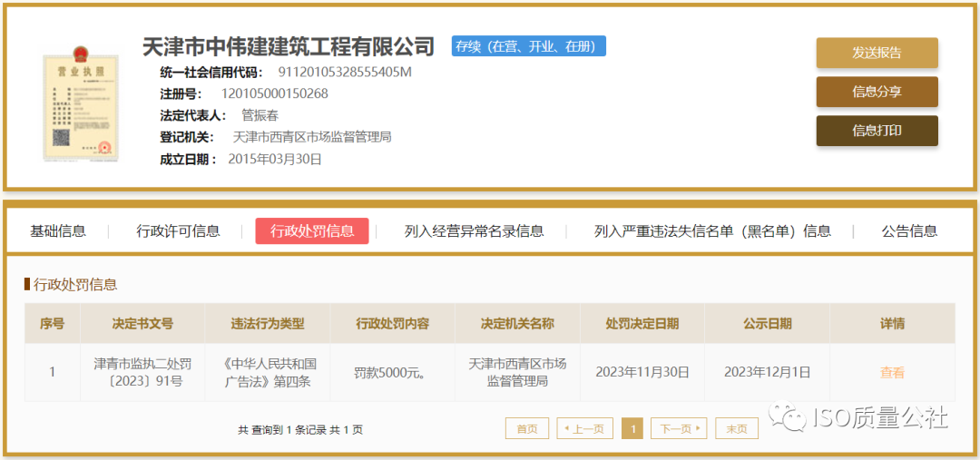This screenshot has height=460, width=980.
Task: Click the 决定机关名称 column header
Action: click(x=517, y=324)
